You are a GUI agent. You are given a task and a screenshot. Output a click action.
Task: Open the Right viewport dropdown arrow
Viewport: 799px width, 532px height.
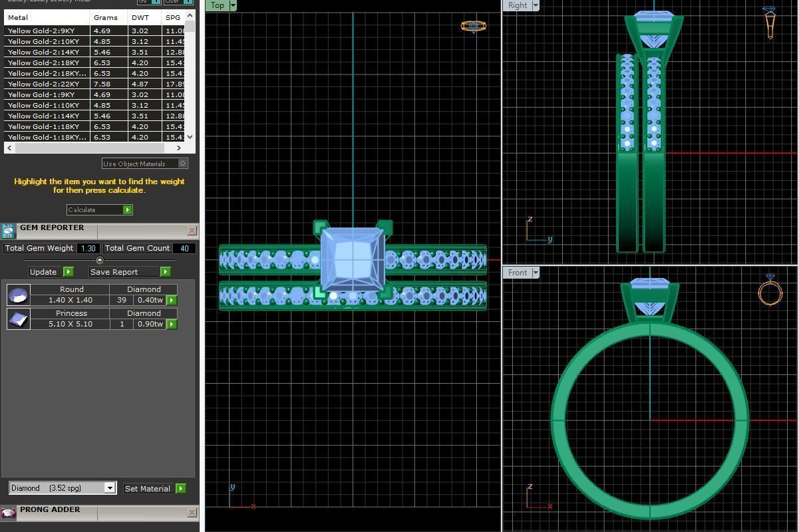click(x=536, y=5)
